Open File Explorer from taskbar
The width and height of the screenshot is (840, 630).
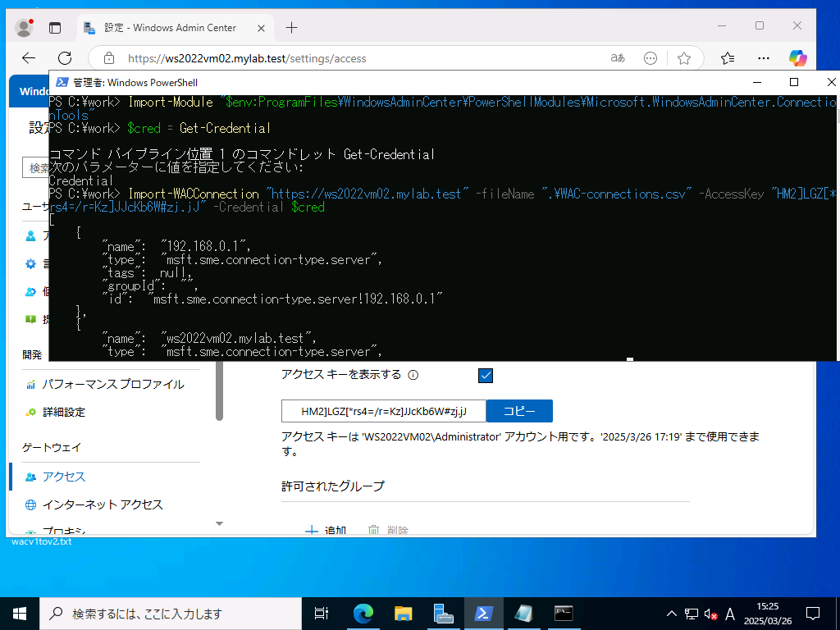tap(403, 614)
